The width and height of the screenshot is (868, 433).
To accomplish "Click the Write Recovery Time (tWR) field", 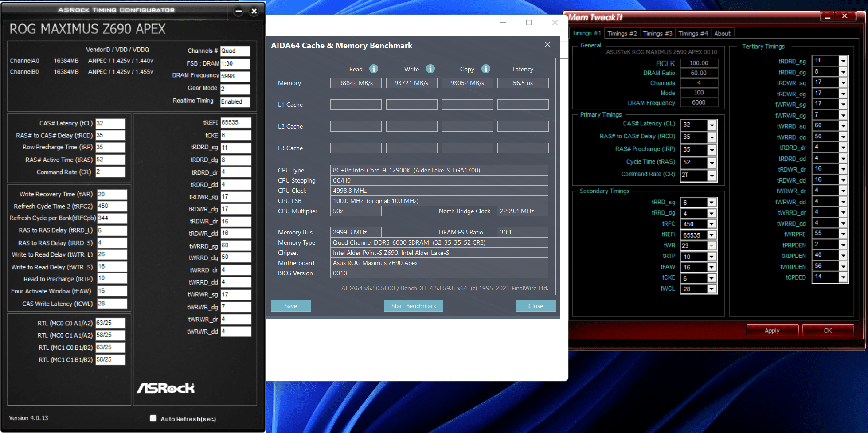I will pos(112,195).
